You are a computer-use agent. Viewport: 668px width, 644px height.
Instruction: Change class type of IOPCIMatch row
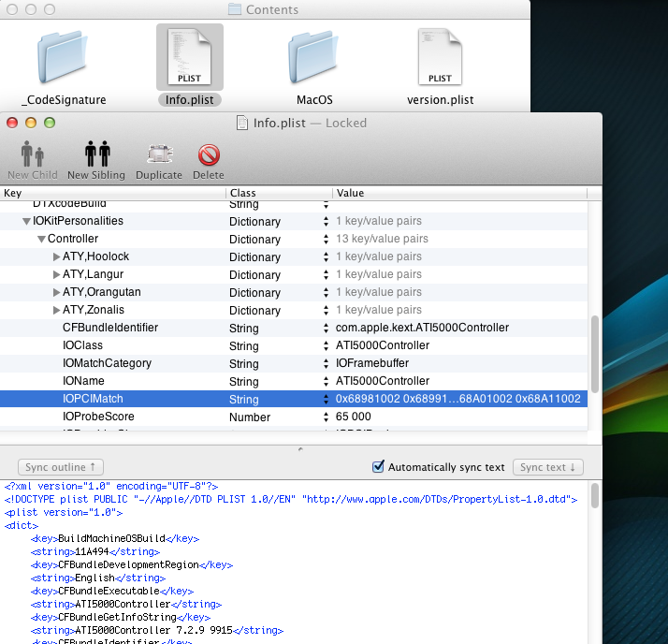pyautogui.click(x=326, y=399)
